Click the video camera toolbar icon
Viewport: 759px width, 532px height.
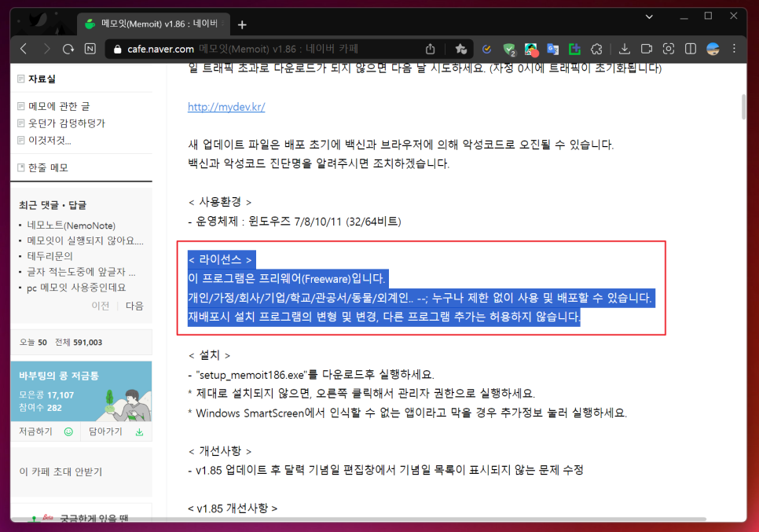click(646, 49)
